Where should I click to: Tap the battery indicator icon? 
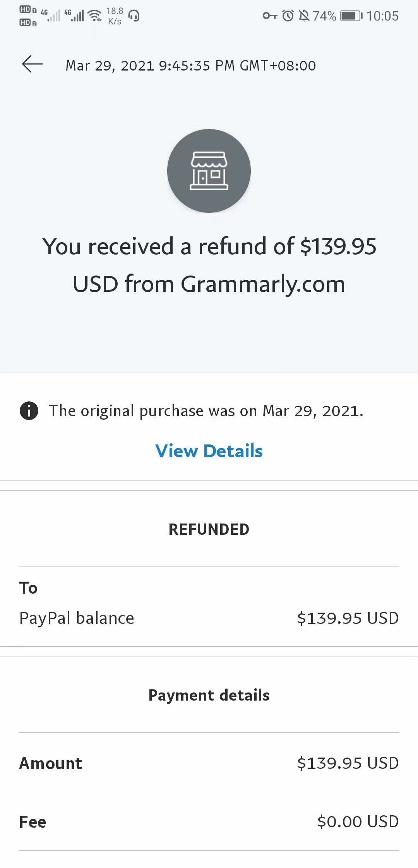[351, 16]
